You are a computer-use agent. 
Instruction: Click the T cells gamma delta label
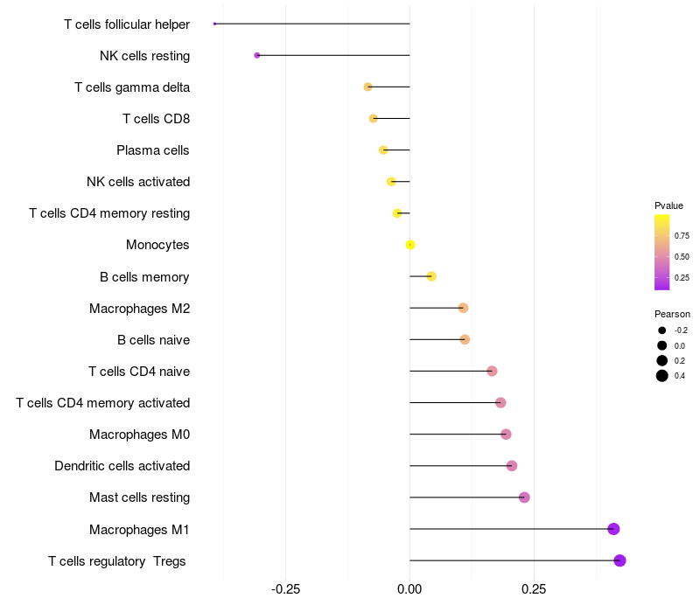click(x=132, y=87)
